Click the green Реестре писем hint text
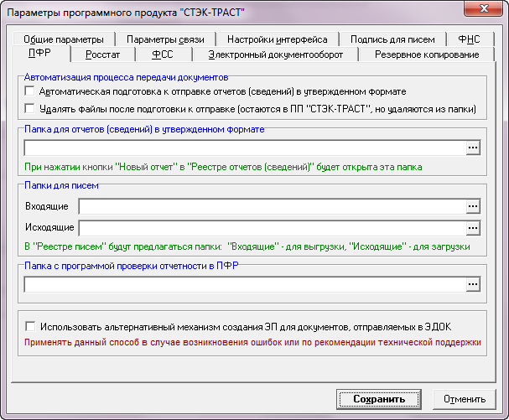This screenshot has height=420, width=509. click(x=247, y=246)
